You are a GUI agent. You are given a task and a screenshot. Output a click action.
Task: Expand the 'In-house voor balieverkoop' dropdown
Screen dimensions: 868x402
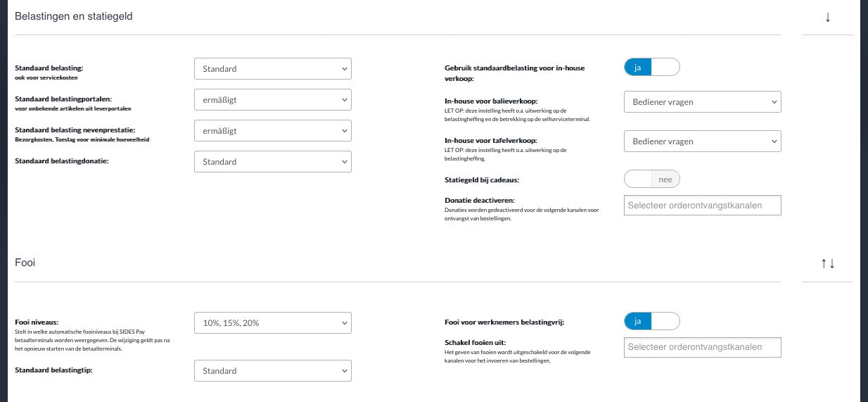tap(702, 102)
